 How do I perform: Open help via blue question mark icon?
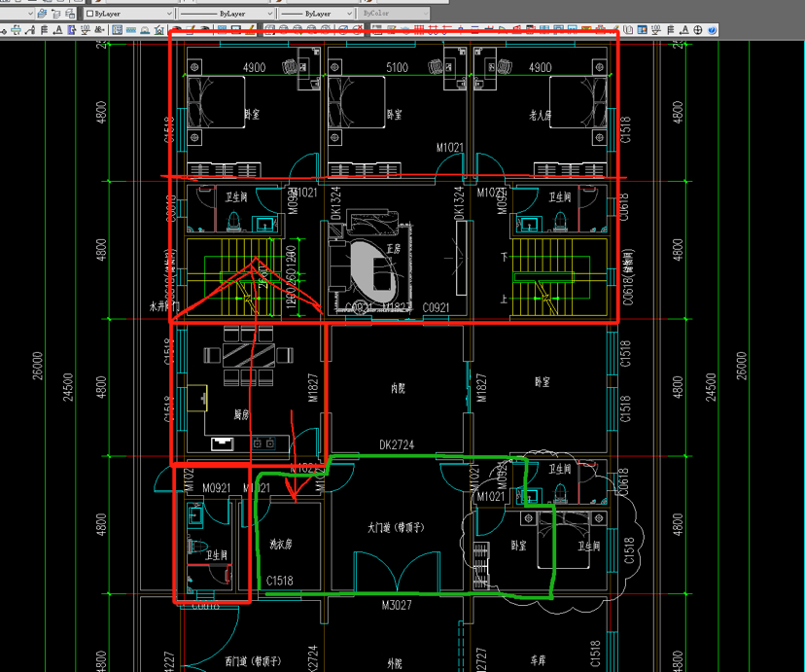(712, 30)
